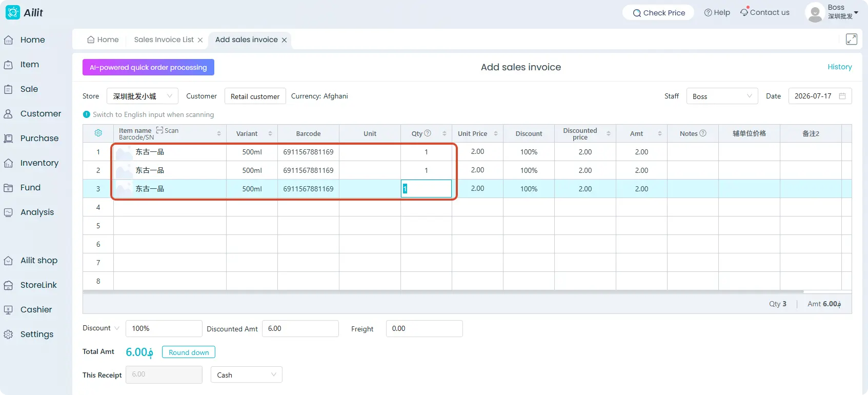Viewport: 868px width, 395px height.
Task: Click the Scan barcode icon
Action: tap(159, 130)
